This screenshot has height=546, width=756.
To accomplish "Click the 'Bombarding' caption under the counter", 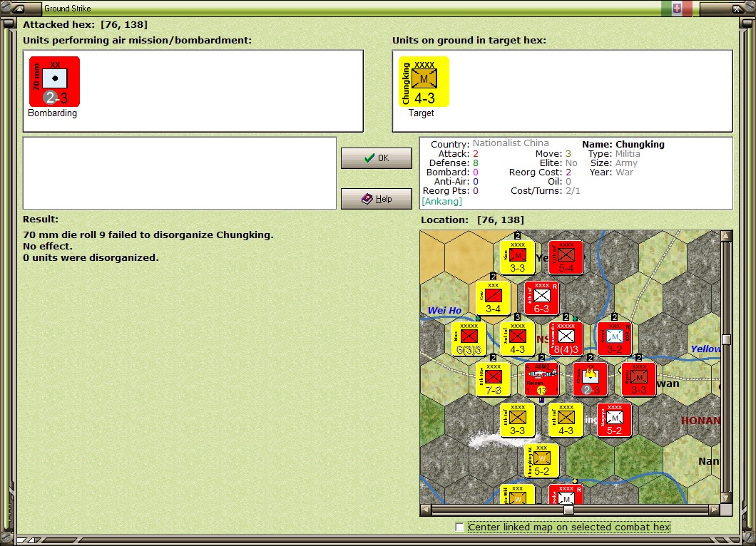I will click(53, 113).
